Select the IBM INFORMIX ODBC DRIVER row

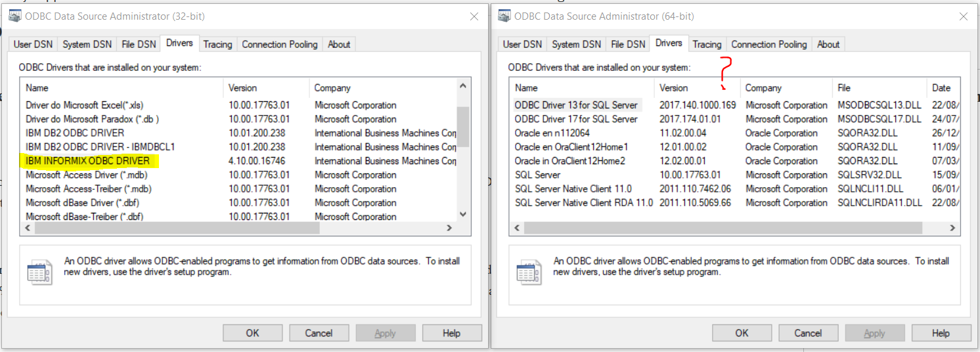click(88, 161)
